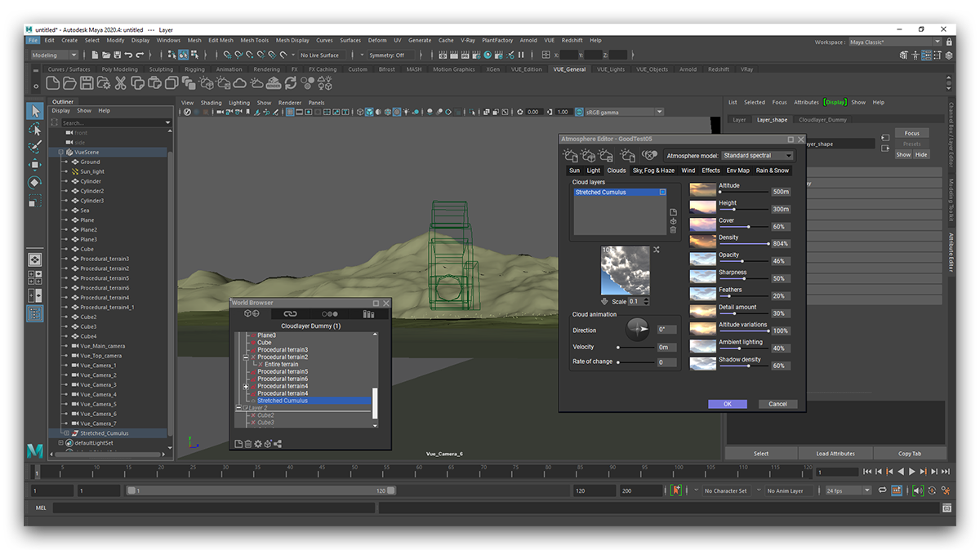Click World Browser trash delete icon
Screen dimensions: 980x550
click(x=248, y=444)
